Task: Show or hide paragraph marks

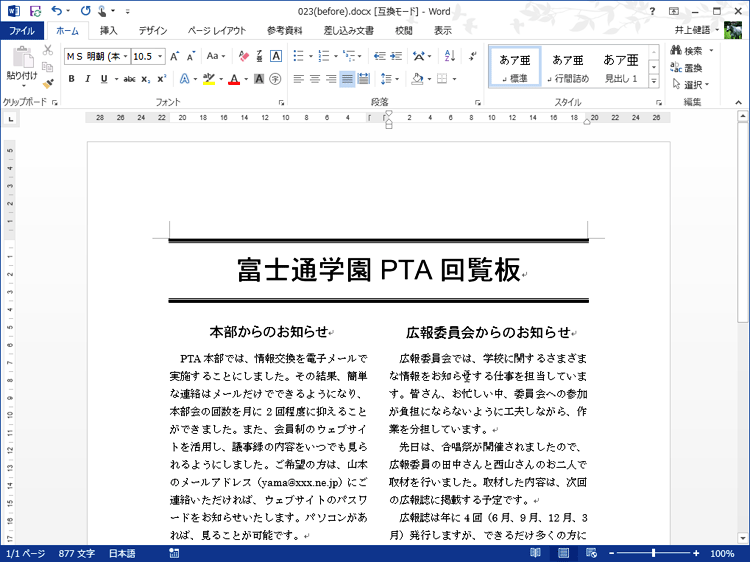Action: (473, 56)
